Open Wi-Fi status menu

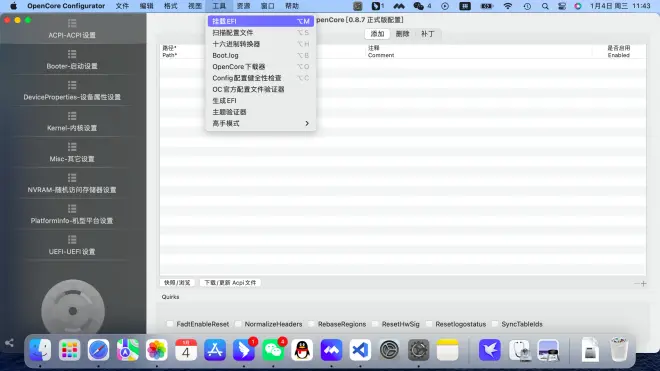click(x=508, y=6)
